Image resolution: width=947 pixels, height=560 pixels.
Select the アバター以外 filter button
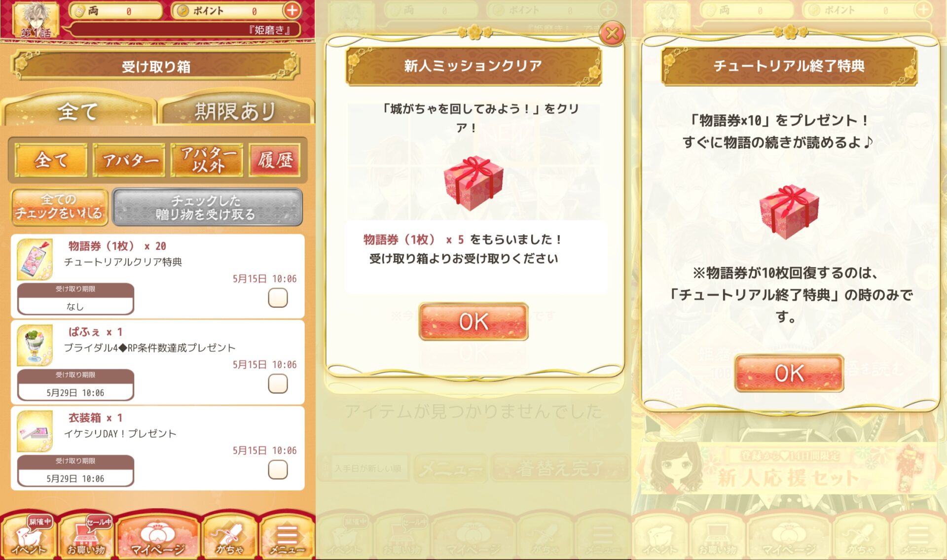click(207, 160)
